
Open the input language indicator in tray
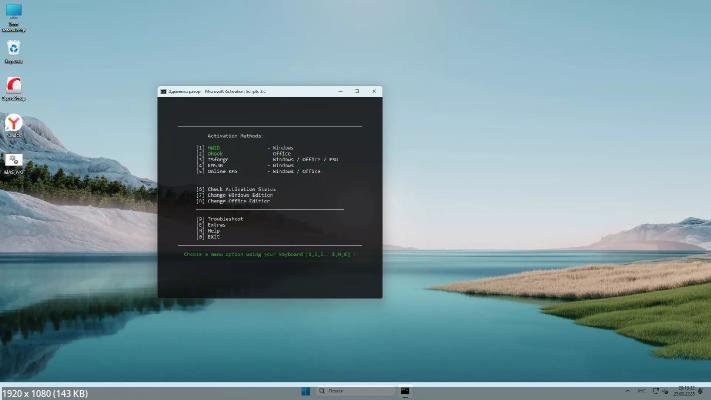coord(642,391)
